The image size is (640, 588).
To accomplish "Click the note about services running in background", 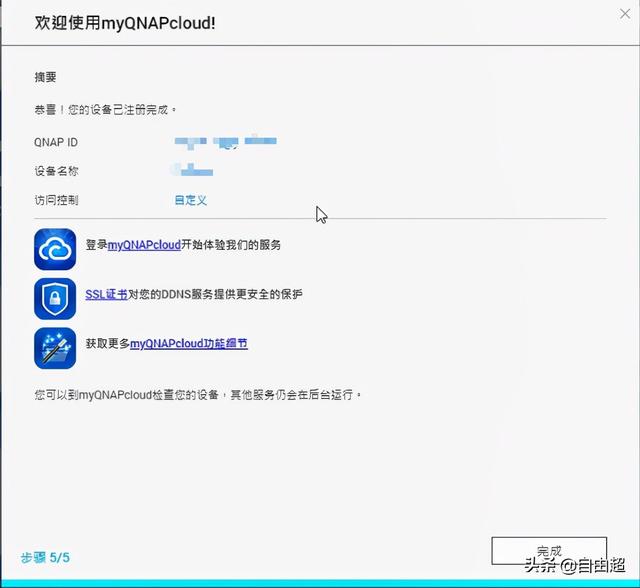I will click(x=198, y=395).
